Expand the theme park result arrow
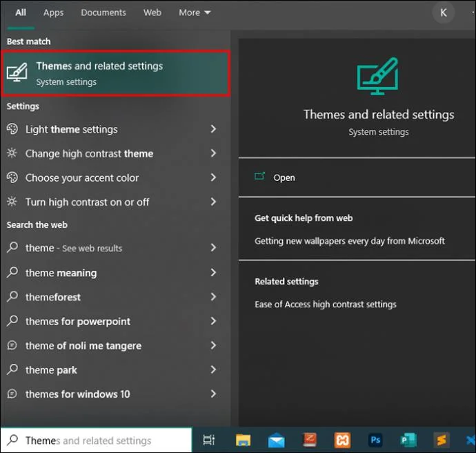This screenshot has width=476, height=453. [213, 369]
